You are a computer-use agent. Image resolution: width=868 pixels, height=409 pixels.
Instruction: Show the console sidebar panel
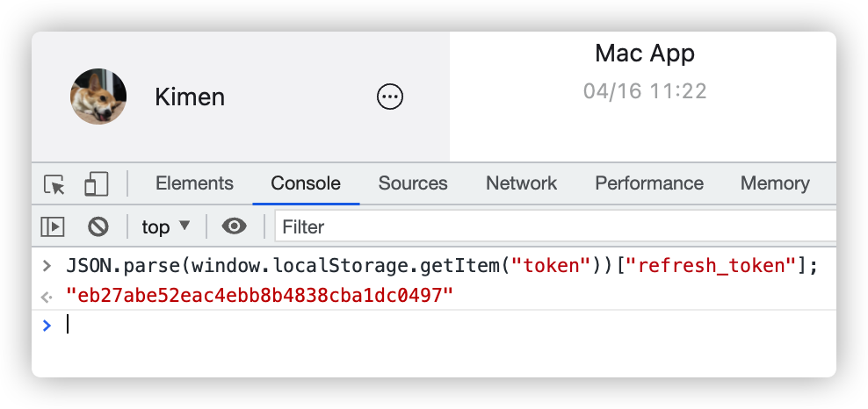coord(54,226)
